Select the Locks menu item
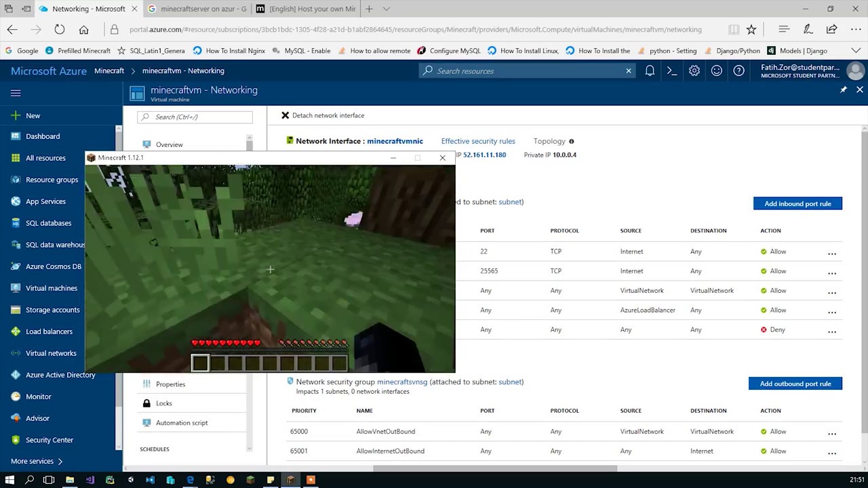 click(x=163, y=403)
